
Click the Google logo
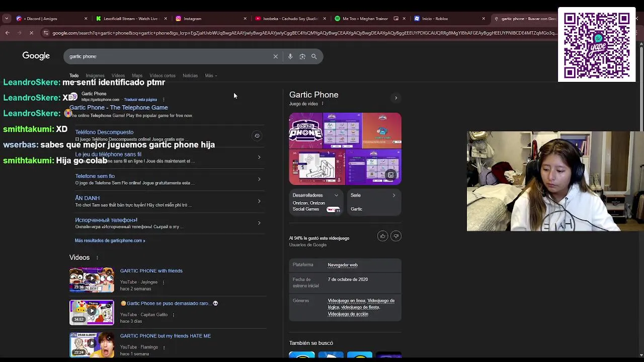tap(36, 56)
